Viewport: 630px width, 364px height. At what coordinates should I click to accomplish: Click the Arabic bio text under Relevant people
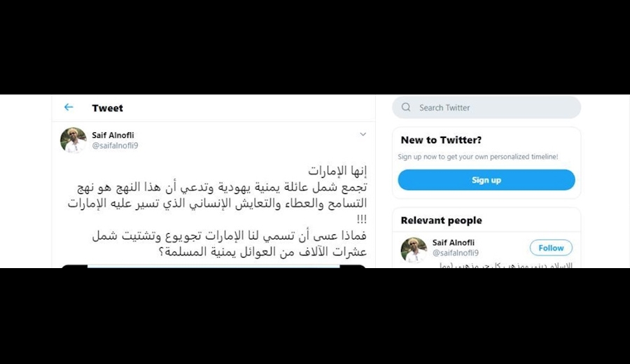pyautogui.click(x=506, y=265)
